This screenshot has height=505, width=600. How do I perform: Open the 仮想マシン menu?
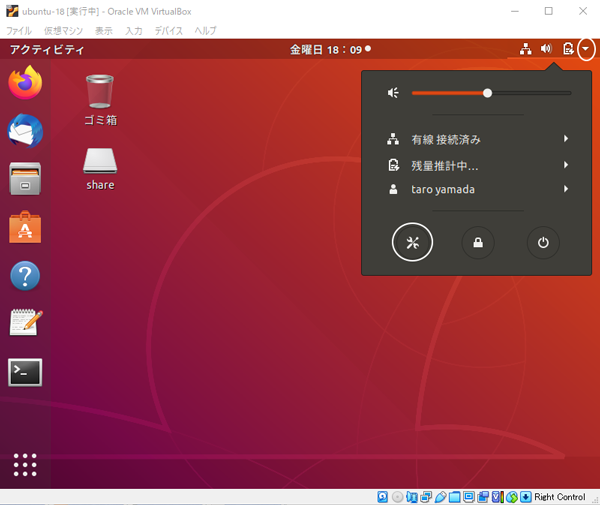pyautogui.click(x=63, y=31)
